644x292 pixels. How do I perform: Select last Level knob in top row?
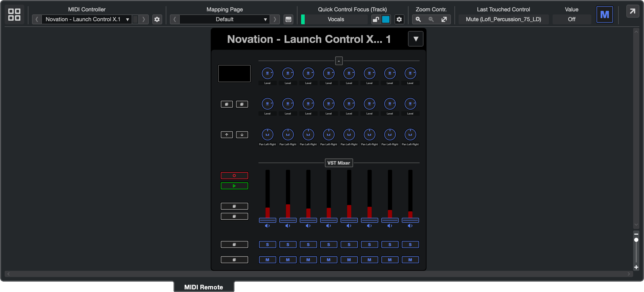tap(410, 73)
